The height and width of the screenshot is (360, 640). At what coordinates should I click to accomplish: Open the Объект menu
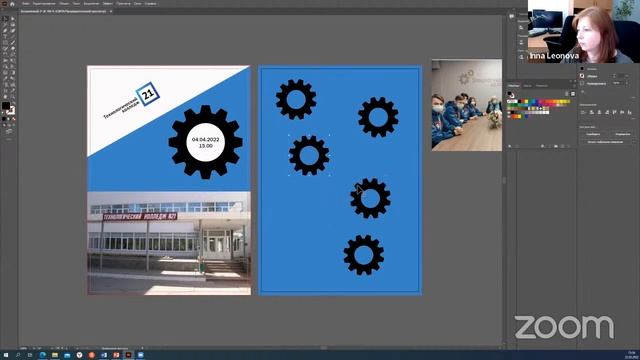click(64, 3)
